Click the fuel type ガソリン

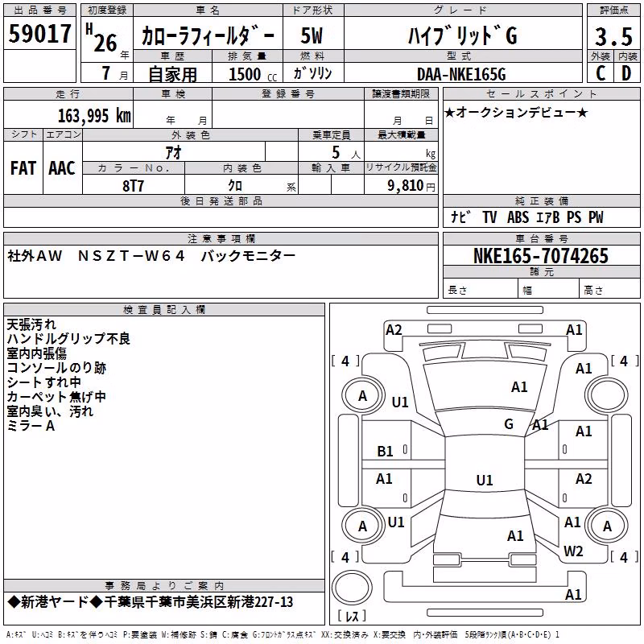click(312, 73)
